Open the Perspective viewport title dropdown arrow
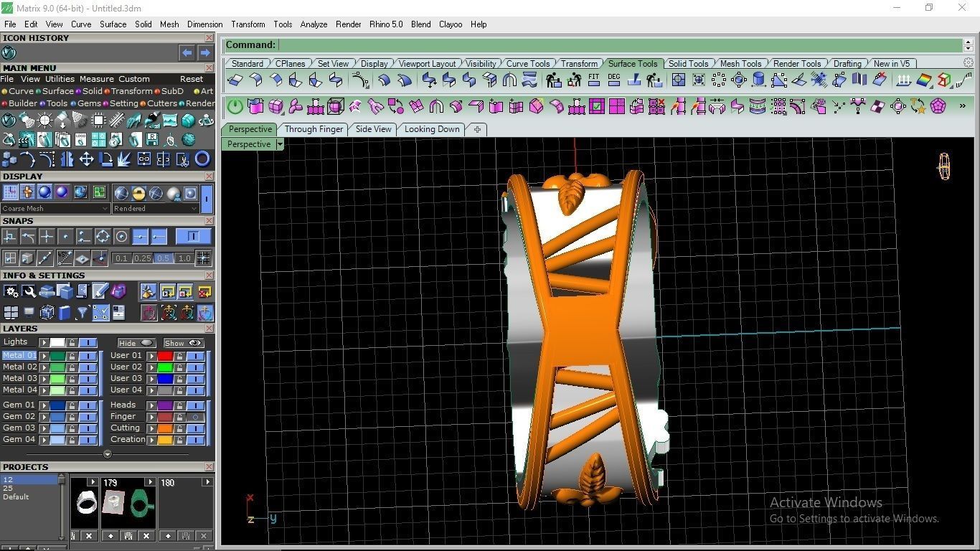The height and width of the screenshot is (551, 980). [280, 144]
